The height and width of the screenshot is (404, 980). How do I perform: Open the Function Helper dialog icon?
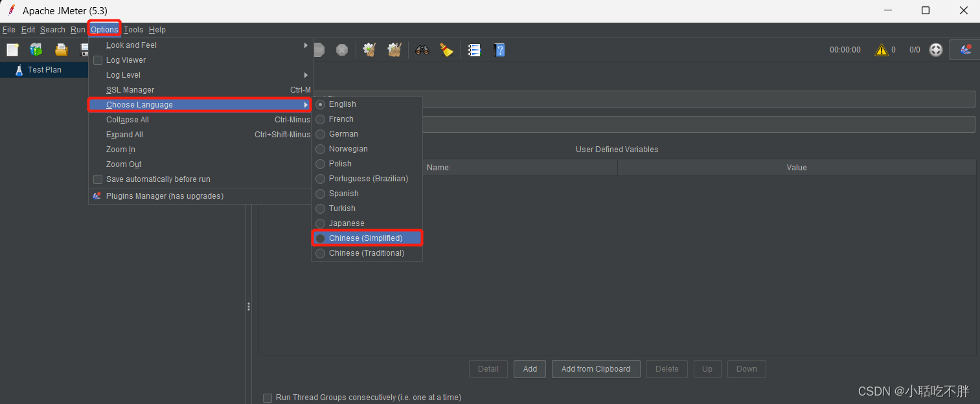[475, 50]
